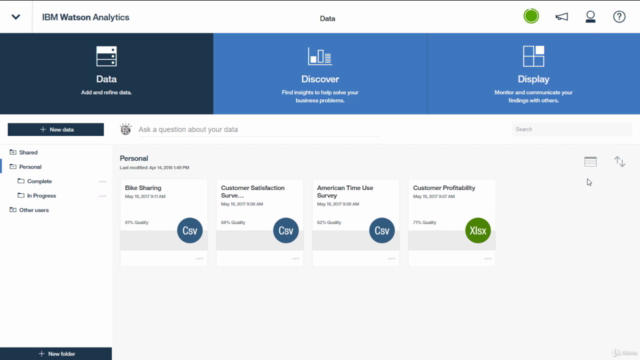The image size is (640, 360).
Task: Open the top-left chevron dropdown menu
Action: point(16,17)
